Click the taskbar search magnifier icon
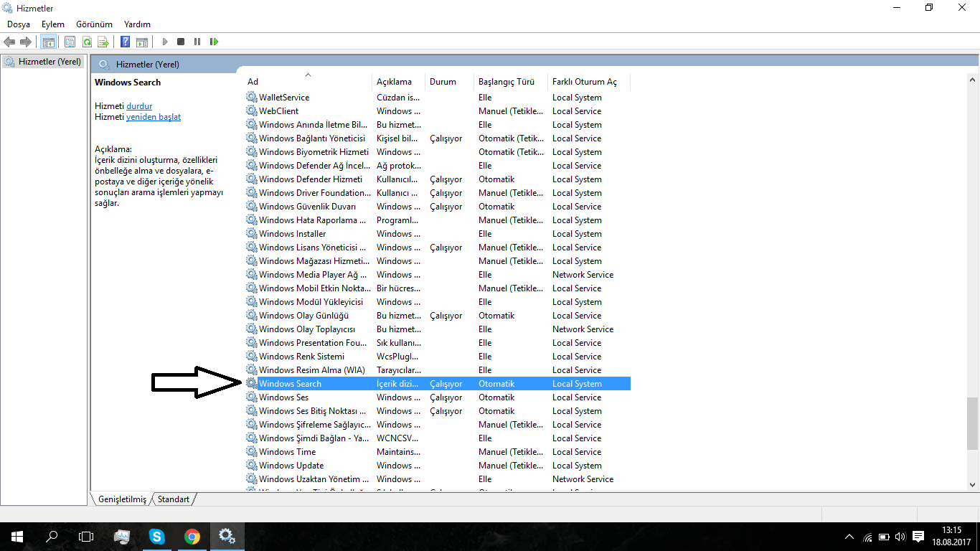Image resolution: width=980 pixels, height=551 pixels. tap(52, 536)
